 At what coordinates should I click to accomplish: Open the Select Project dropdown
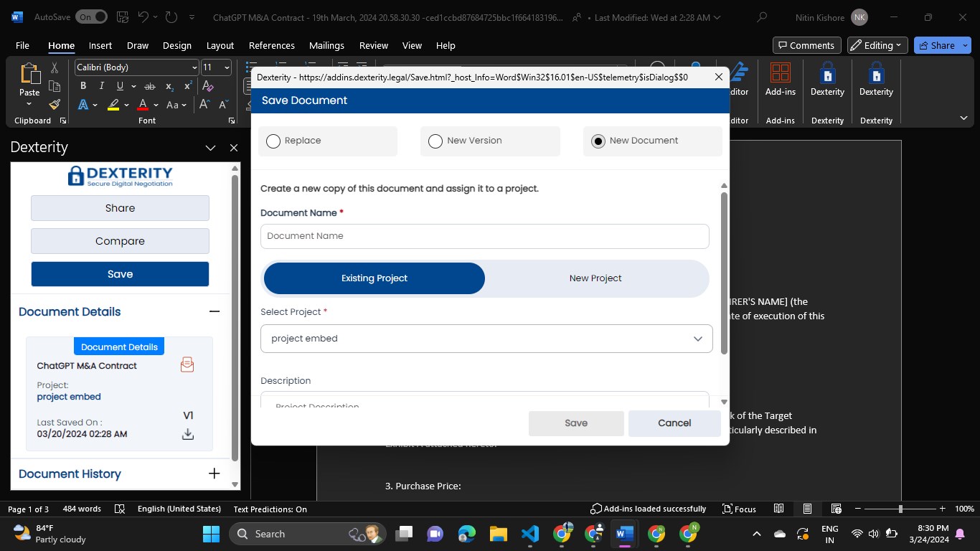tap(486, 339)
